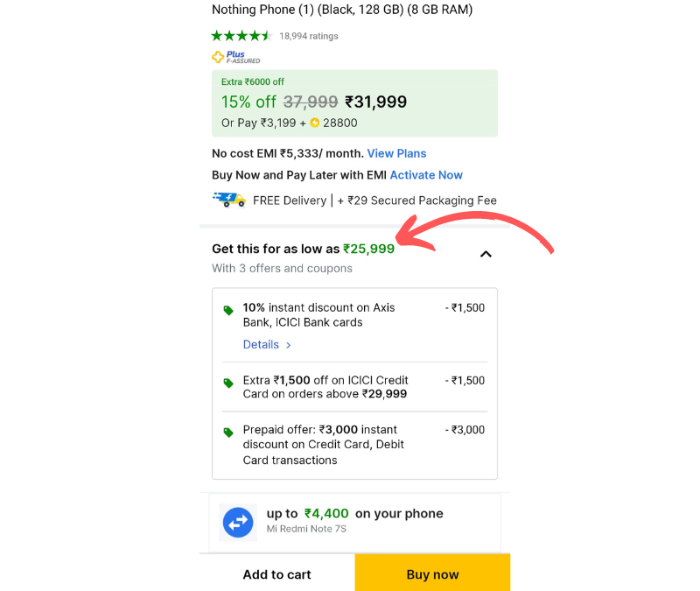Click the green offer tag beside Axis Bank discount
This screenshot has width=700, height=591.
[x=228, y=308]
